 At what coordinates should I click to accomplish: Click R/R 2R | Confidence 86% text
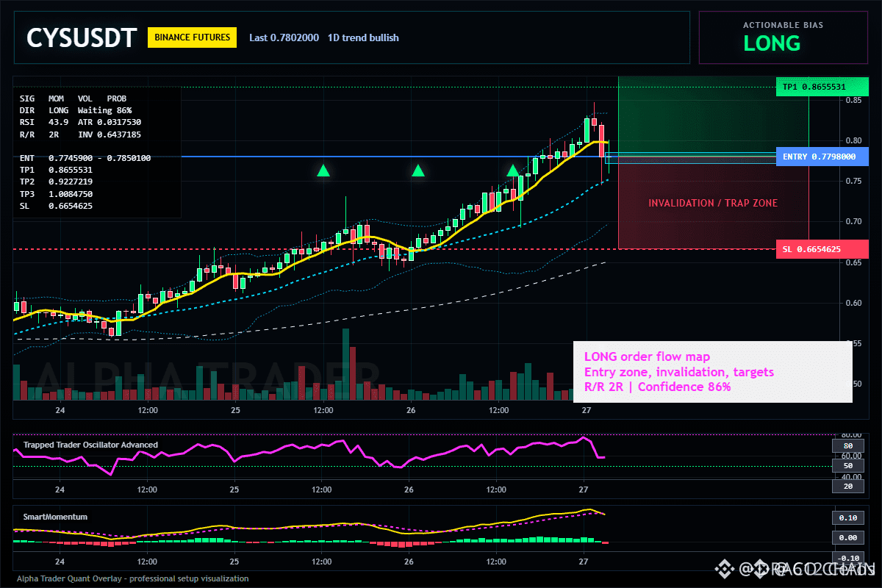pos(657,387)
